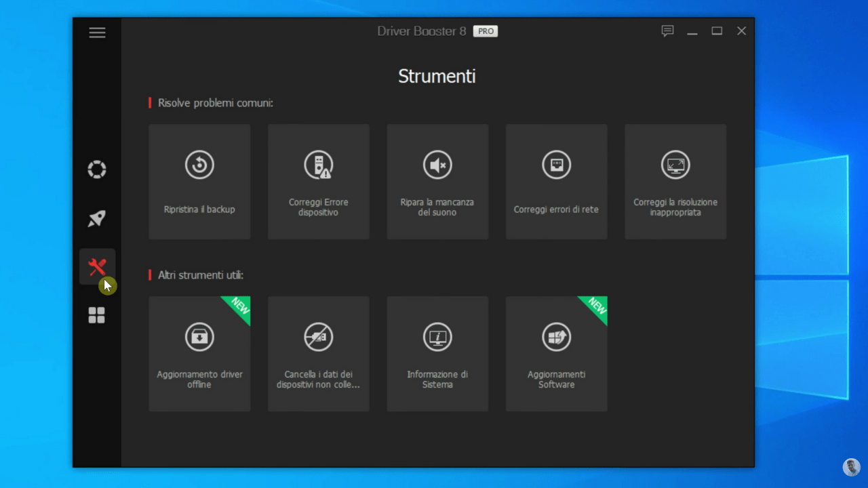Viewport: 868px width, 488px height.
Task: Open 'Ripara la mancanza del suono' label
Action: pos(437,207)
